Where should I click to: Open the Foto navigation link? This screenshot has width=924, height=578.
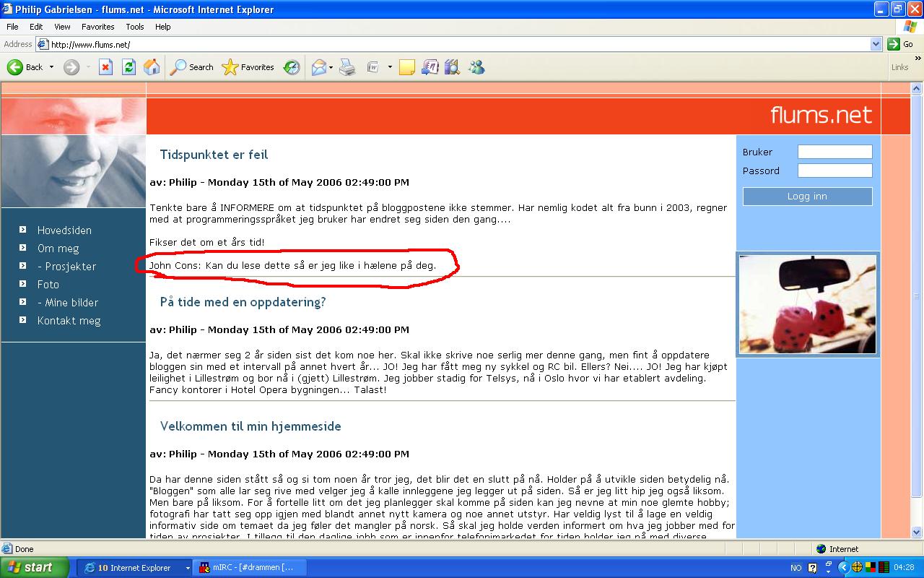[x=48, y=285]
